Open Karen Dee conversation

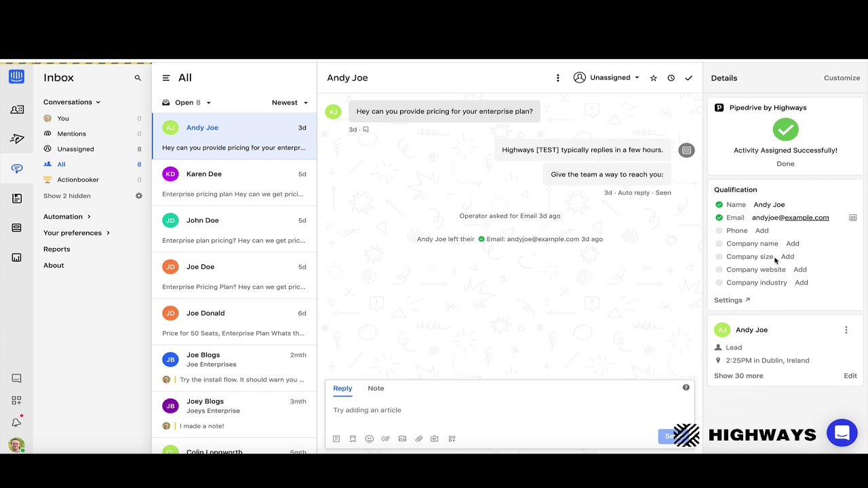click(234, 183)
